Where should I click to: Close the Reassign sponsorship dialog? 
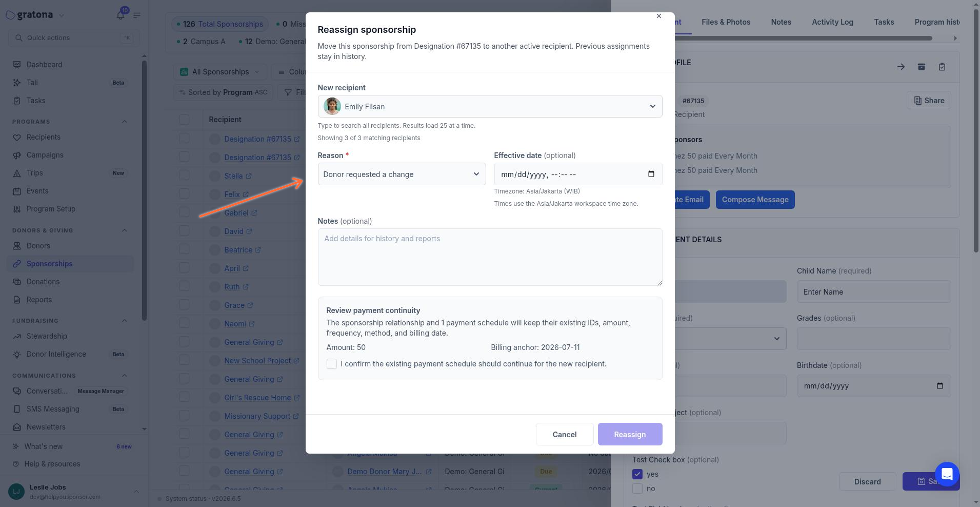click(659, 16)
